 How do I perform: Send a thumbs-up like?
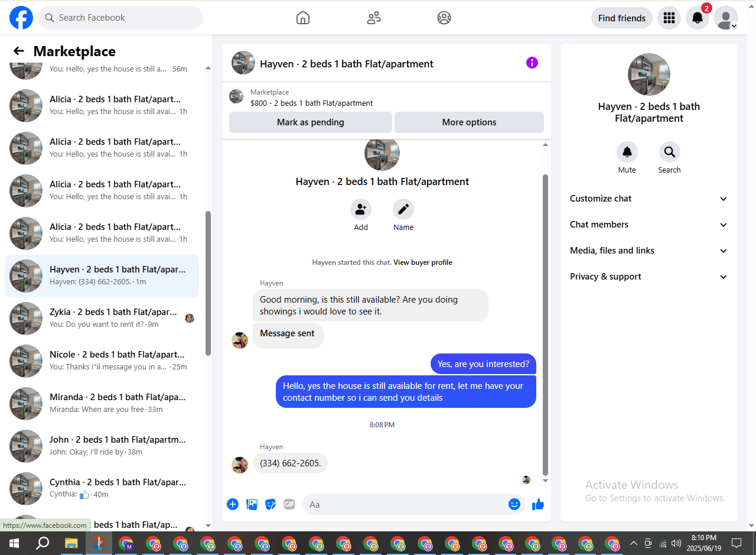[x=538, y=504]
